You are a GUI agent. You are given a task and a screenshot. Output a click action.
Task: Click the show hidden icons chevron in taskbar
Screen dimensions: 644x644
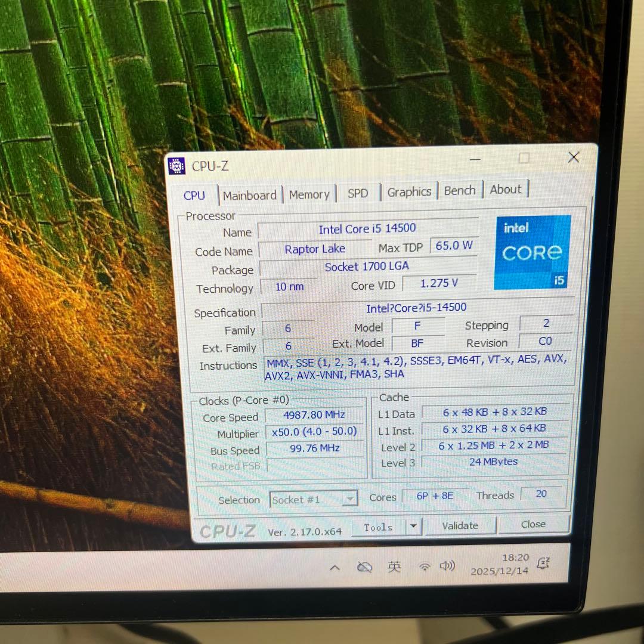[x=335, y=567]
